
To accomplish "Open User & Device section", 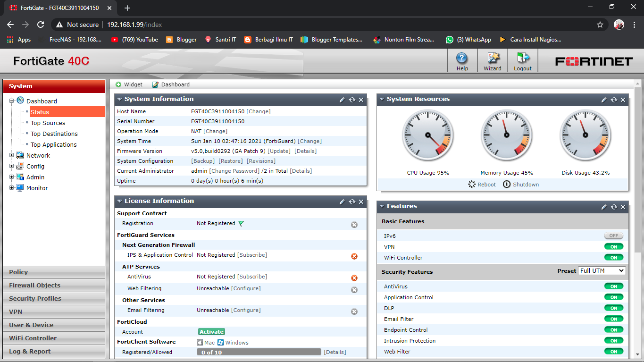I will [54, 325].
